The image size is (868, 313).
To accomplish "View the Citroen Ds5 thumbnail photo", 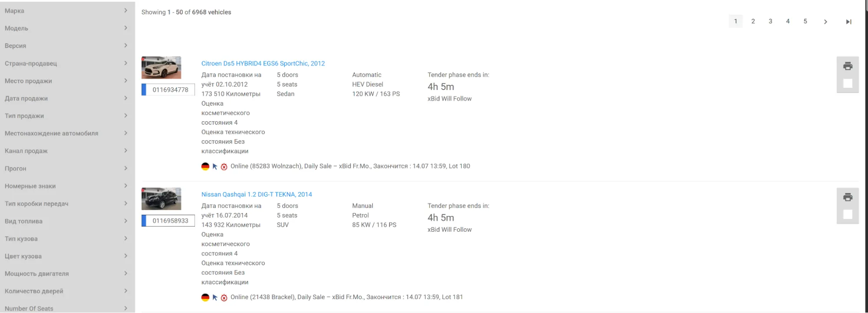I will (161, 67).
